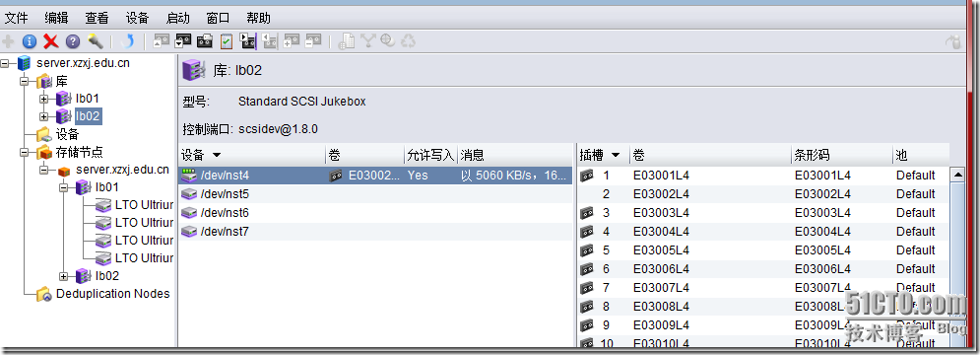This screenshot has height=355, width=980.
Task: Click the Deduplication Nodes folder icon
Action: pyautogui.click(x=43, y=294)
